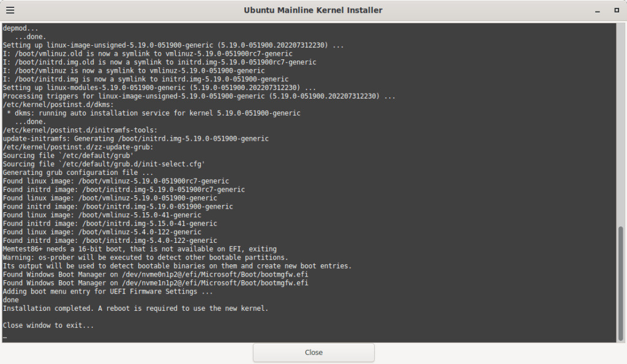Image resolution: width=627 pixels, height=364 pixels.
Task: Click the scrollbar track above the thumb
Action: pyautogui.click(x=620, y=122)
